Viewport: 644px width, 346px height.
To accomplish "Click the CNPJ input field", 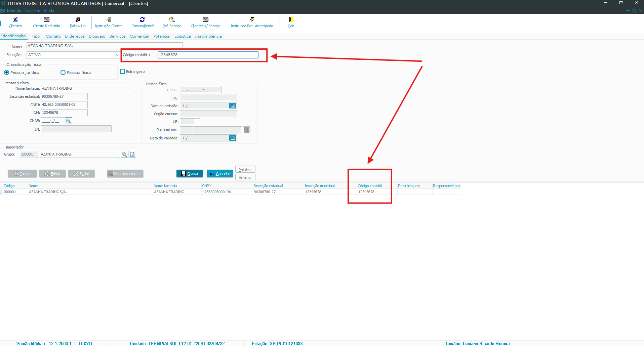I will coord(64,104).
